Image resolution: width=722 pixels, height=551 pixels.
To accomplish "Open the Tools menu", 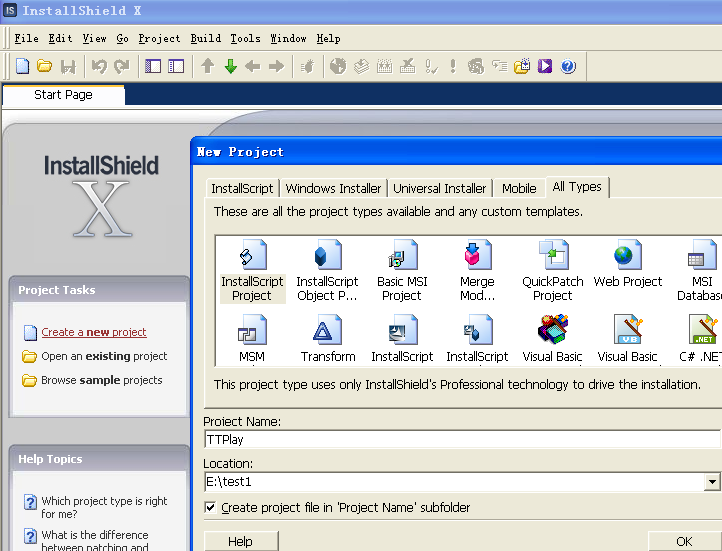I will pos(245,39).
